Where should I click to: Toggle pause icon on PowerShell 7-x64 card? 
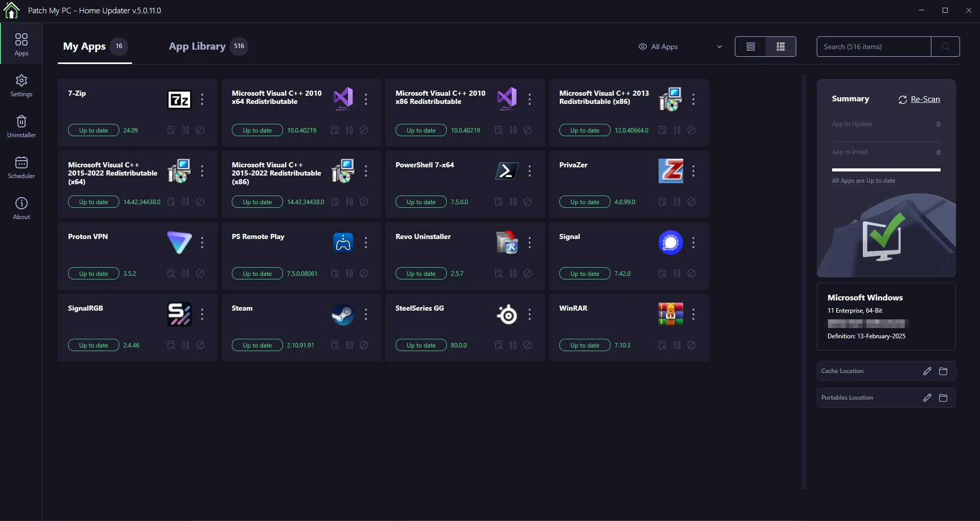click(x=513, y=202)
